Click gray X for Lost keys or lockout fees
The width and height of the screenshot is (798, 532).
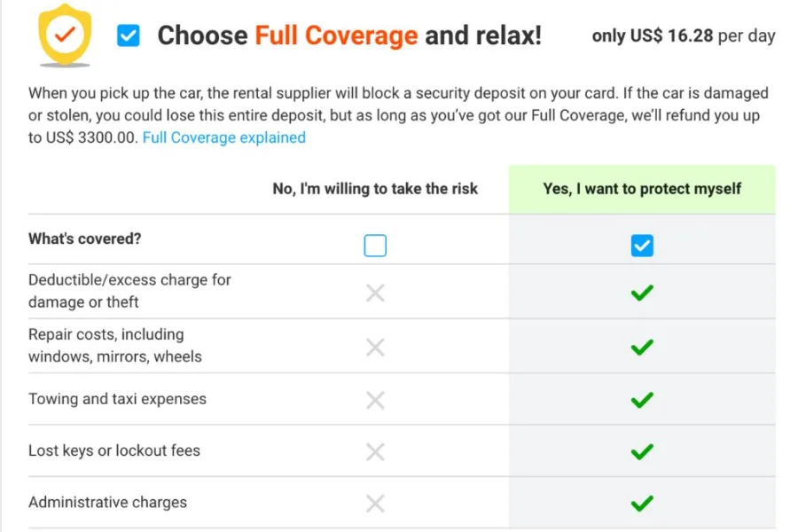pyautogui.click(x=375, y=452)
